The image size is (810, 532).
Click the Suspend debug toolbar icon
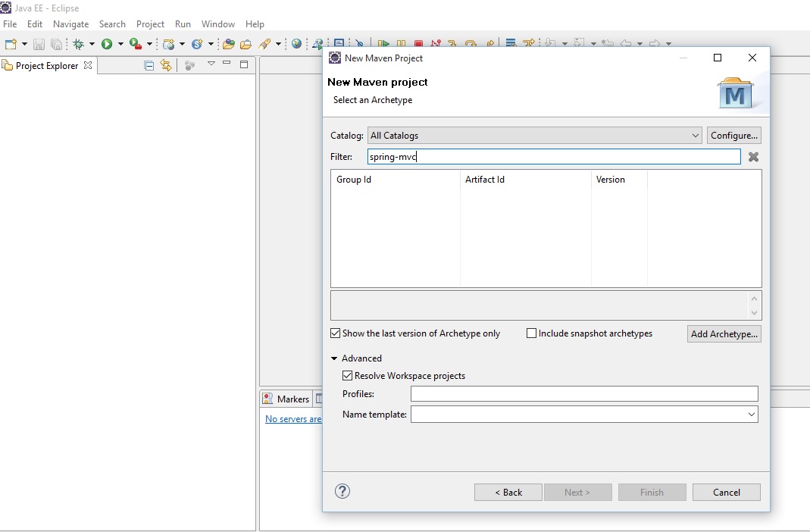[401, 43]
